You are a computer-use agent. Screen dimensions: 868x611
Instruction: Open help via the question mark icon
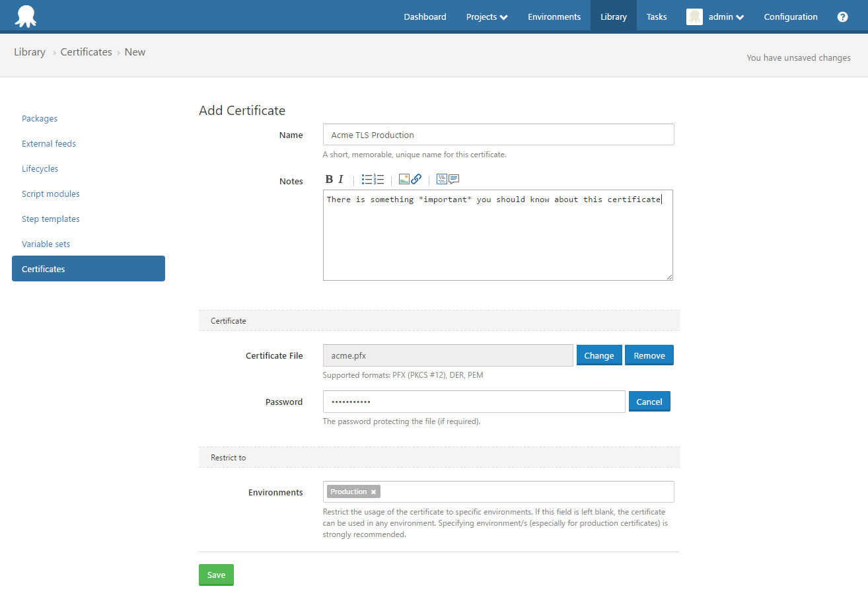pyautogui.click(x=842, y=17)
